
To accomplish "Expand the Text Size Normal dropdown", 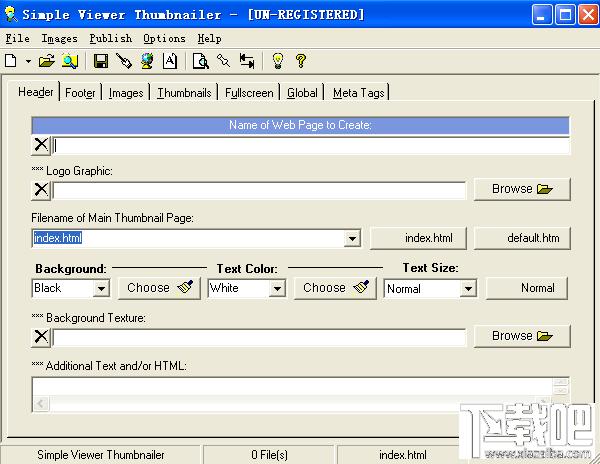I will point(468,288).
